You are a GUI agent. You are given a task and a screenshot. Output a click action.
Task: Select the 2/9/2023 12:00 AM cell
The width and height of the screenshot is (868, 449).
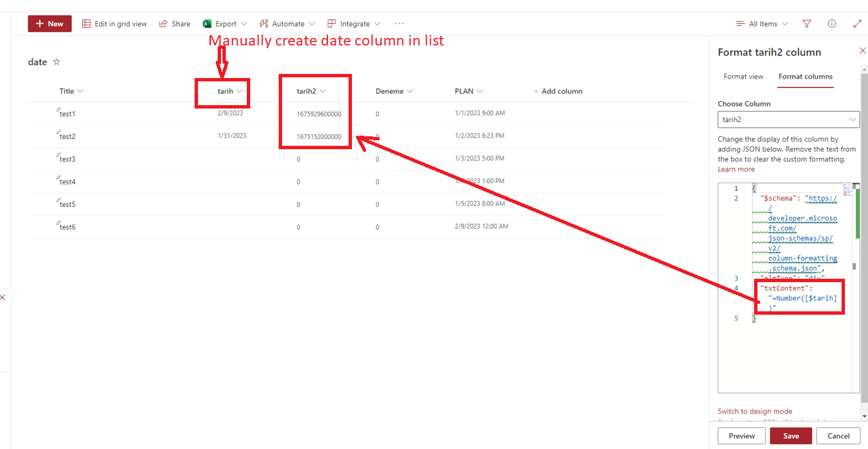coord(481,227)
